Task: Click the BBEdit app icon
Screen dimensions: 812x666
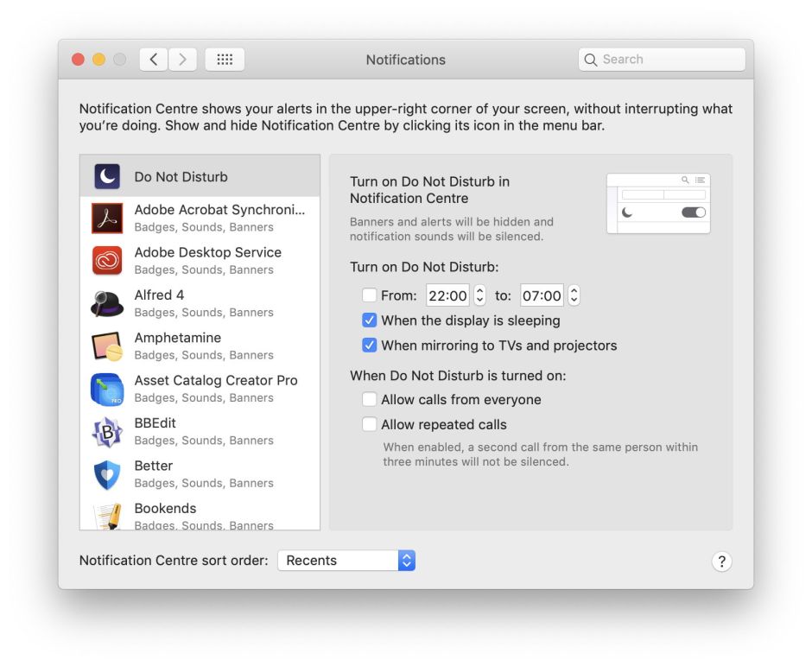Action: (x=107, y=432)
